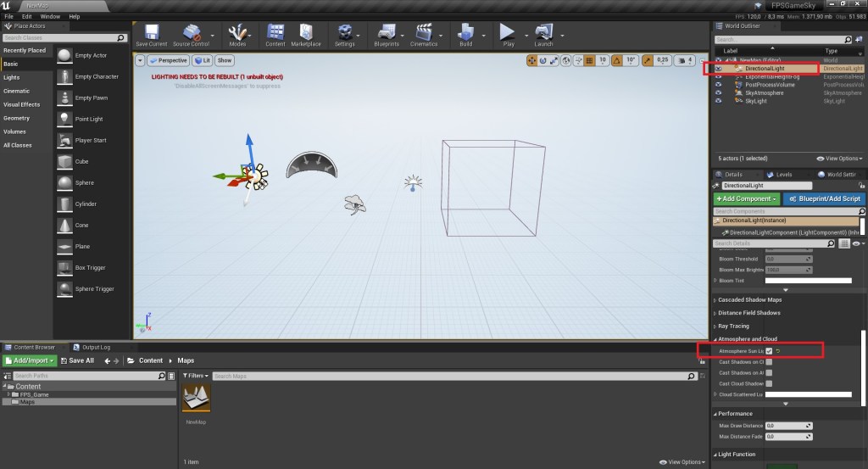This screenshot has height=469, width=868.
Task: Click the green Add Component button
Action: click(747, 198)
